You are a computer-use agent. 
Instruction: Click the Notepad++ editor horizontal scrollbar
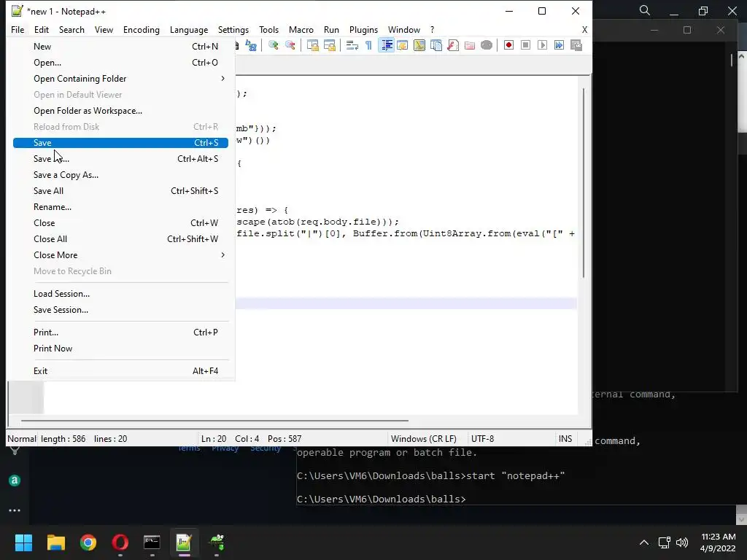coord(214,421)
